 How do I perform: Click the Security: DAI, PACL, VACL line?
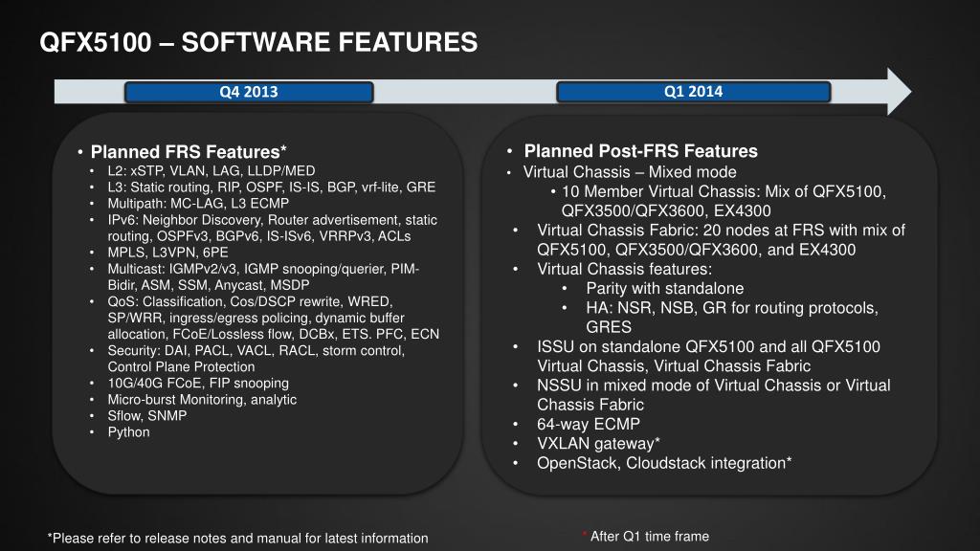point(256,359)
